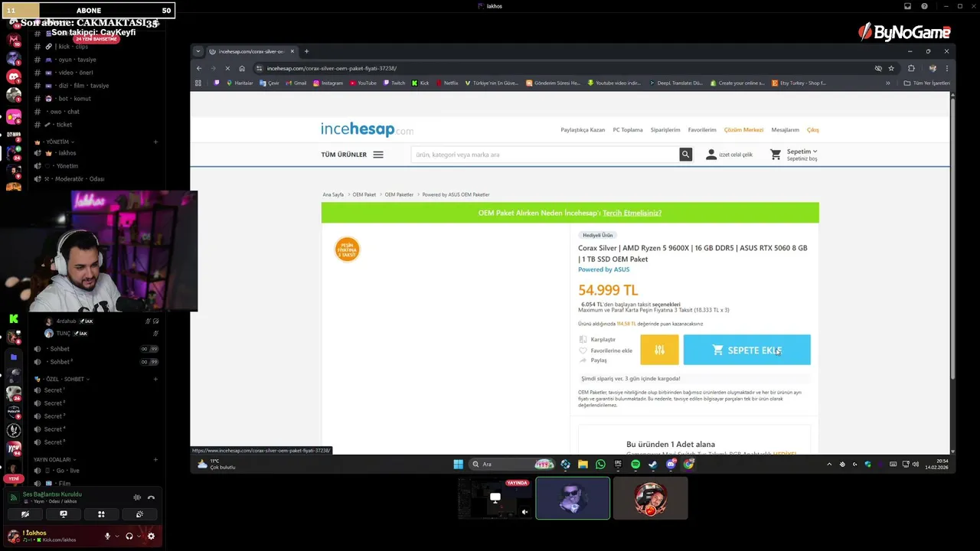Click the incehesap.com logo
This screenshot has width=980, height=551.
click(367, 129)
